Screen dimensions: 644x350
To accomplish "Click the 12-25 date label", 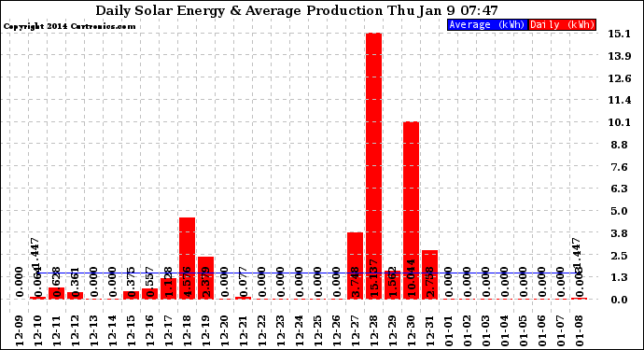I will (318, 331).
